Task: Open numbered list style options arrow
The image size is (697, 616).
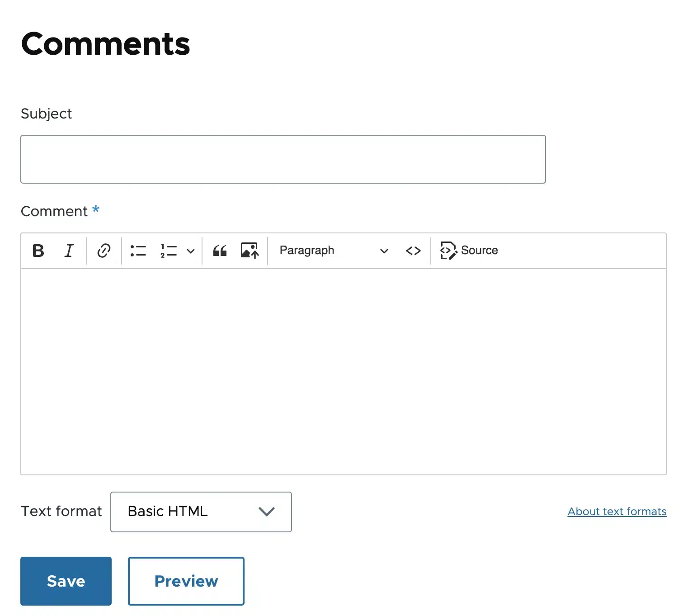Action: point(191,251)
